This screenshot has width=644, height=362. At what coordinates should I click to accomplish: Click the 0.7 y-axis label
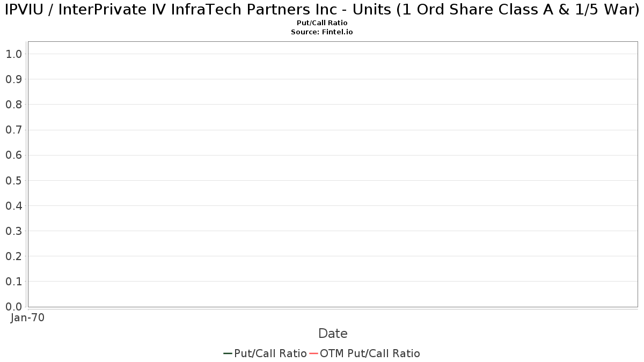click(13, 130)
